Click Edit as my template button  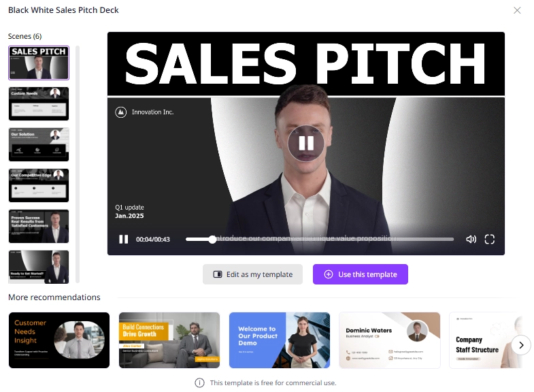[x=252, y=274]
